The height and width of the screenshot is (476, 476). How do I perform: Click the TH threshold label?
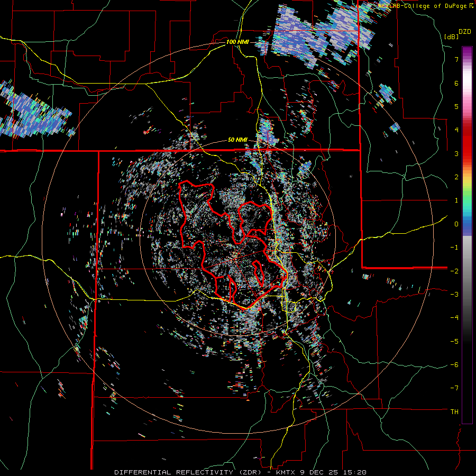pyautogui.click(x=454, y=412)
